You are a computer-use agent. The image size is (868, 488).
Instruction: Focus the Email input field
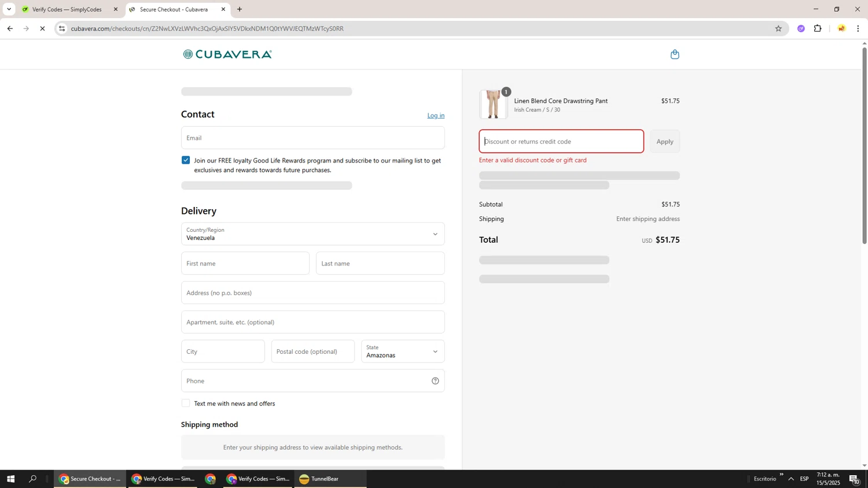pyautogui.click(x=312, y=138)
